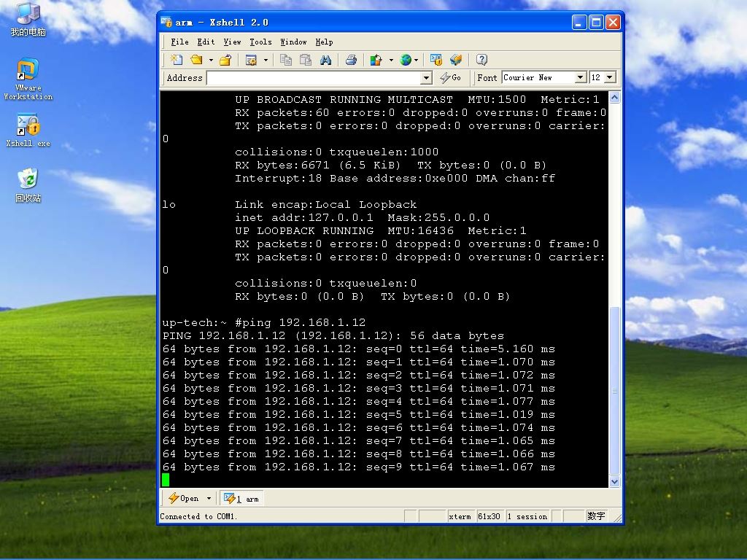The width and height of the screenshot is (747, 560).
Task: Click the Open folder toolbar icon
Action: (x=196, y=60)
